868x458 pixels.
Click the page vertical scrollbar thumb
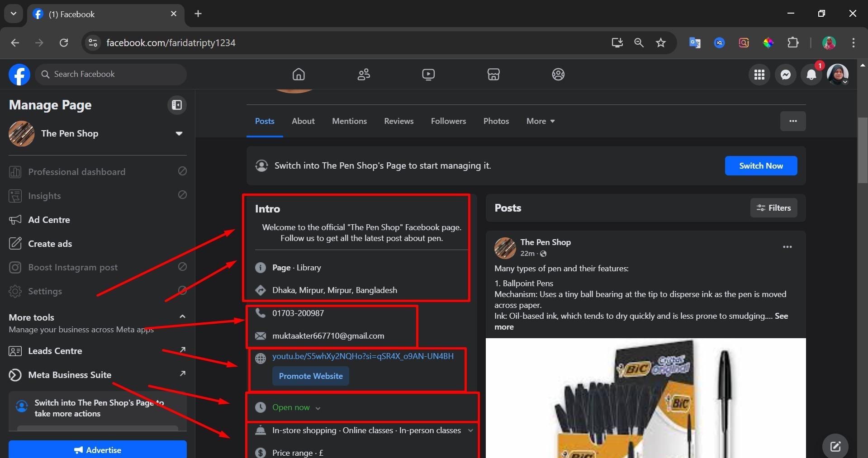pyautogui.click(x=863, y=150)
